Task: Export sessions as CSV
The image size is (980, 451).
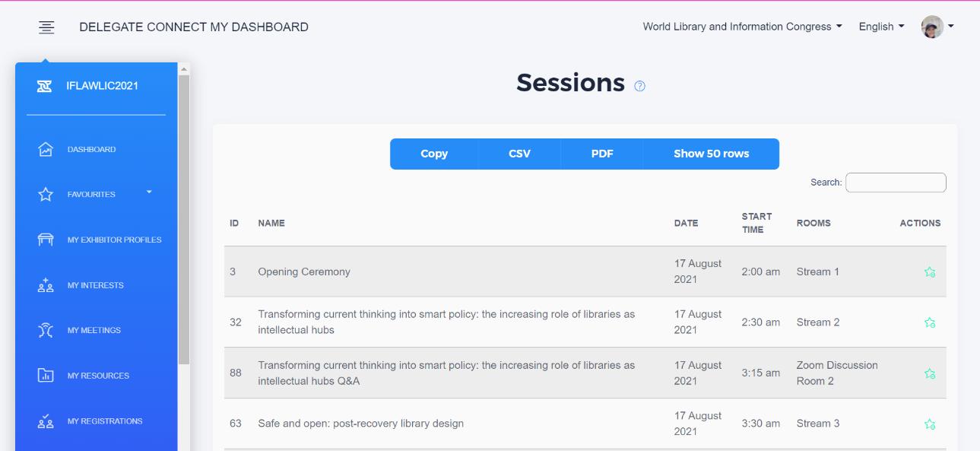Action: (519, 154)
